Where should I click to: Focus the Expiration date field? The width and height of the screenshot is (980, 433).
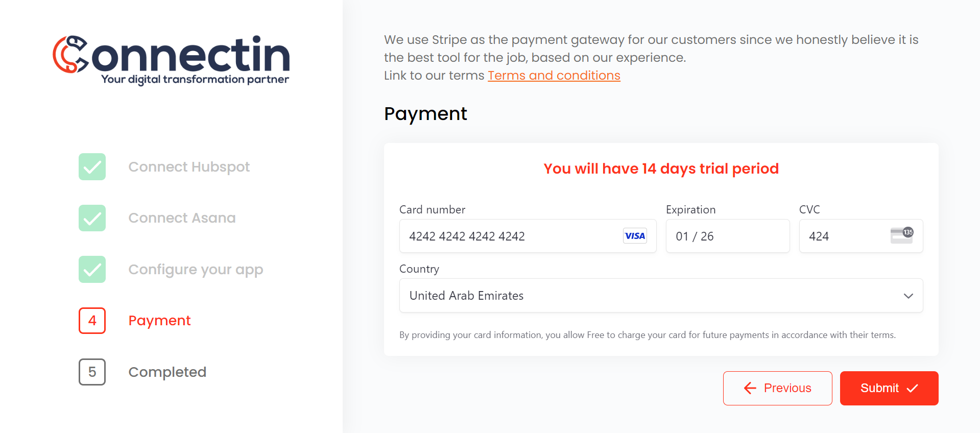coord(728,236)
